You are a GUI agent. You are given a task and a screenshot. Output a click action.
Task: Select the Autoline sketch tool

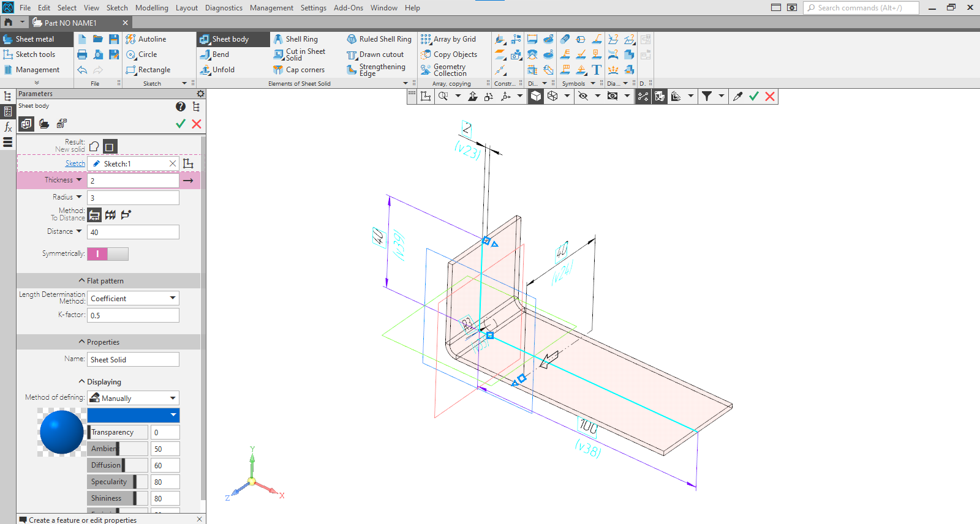pyautogui.click(x=146, y=39)
